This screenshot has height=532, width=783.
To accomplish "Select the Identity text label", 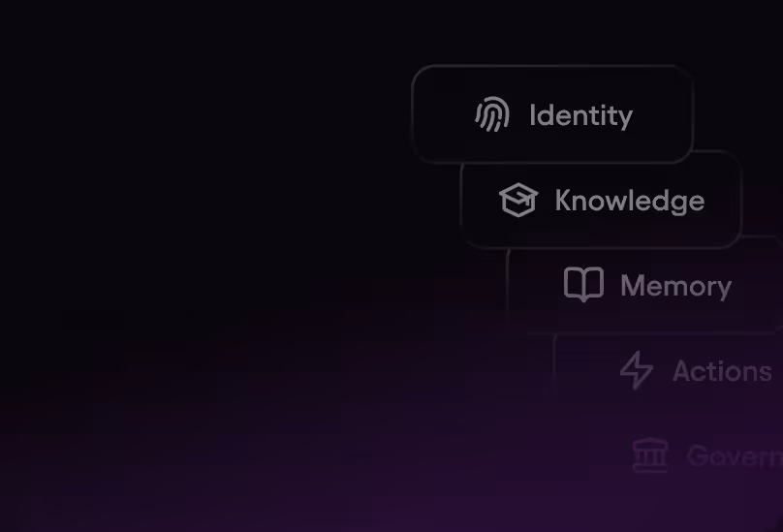I will coord(580,116).
